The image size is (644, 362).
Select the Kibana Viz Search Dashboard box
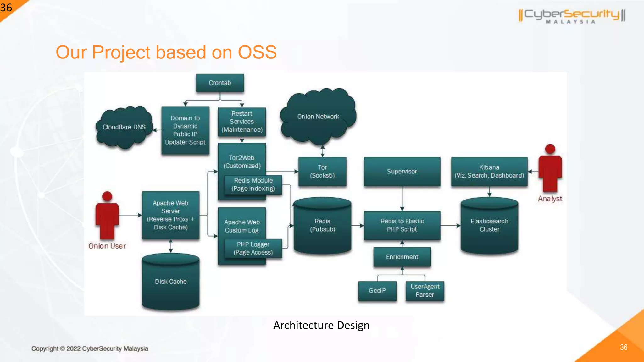tap(489, 172)
